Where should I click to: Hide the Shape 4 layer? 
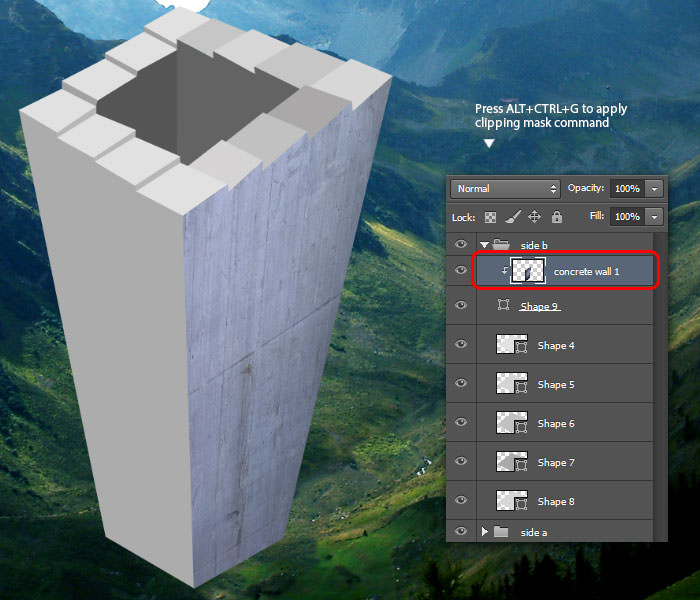point(461,344)
